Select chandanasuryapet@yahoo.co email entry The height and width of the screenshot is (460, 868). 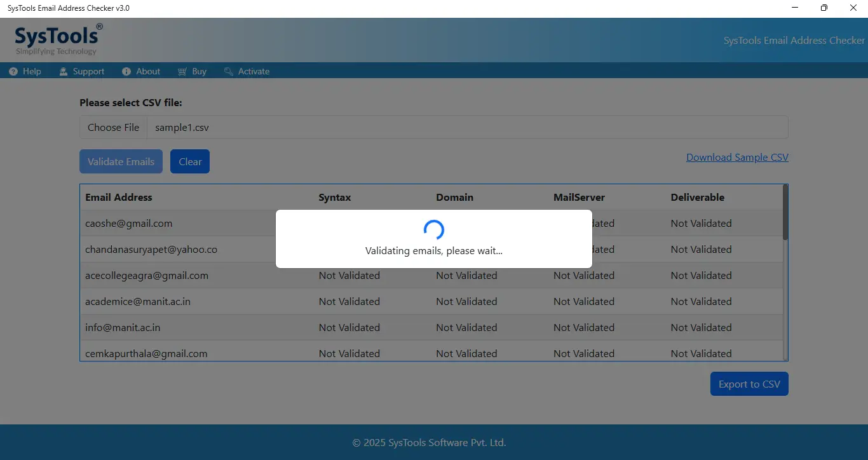[x=151, y=250]
